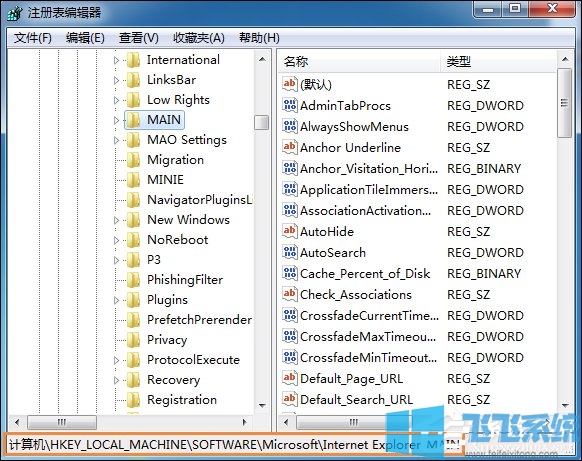Expand the P3 key
The width and height of the screenshot is (582, 461).
[x=116, y=260]
